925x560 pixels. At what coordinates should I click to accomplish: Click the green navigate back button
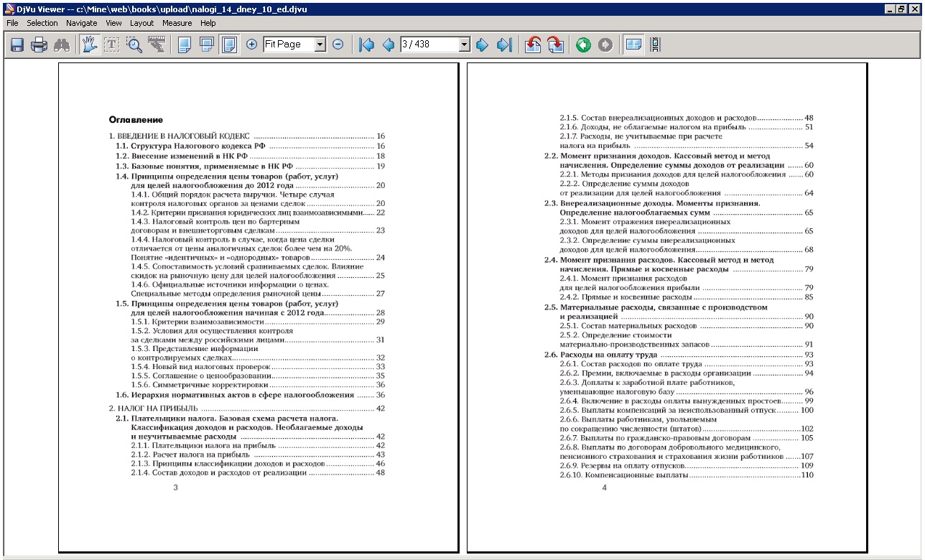[x=583, y=45]
